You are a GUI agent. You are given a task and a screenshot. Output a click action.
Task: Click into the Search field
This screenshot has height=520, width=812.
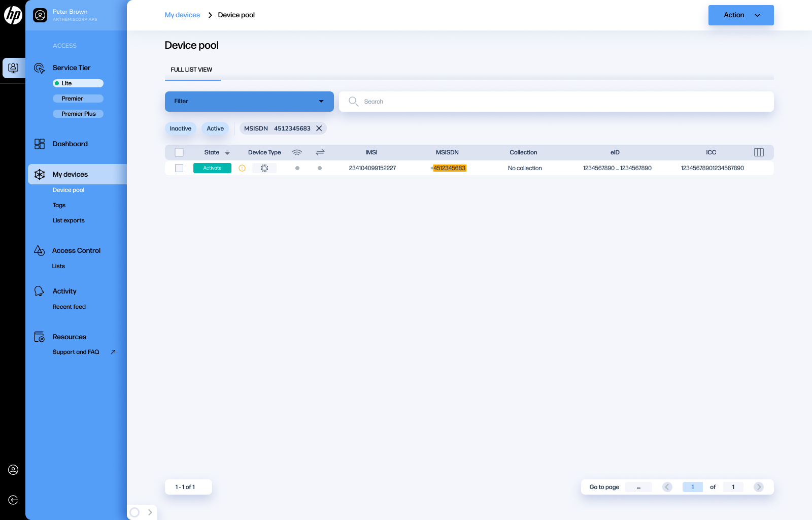click(558, 102)
